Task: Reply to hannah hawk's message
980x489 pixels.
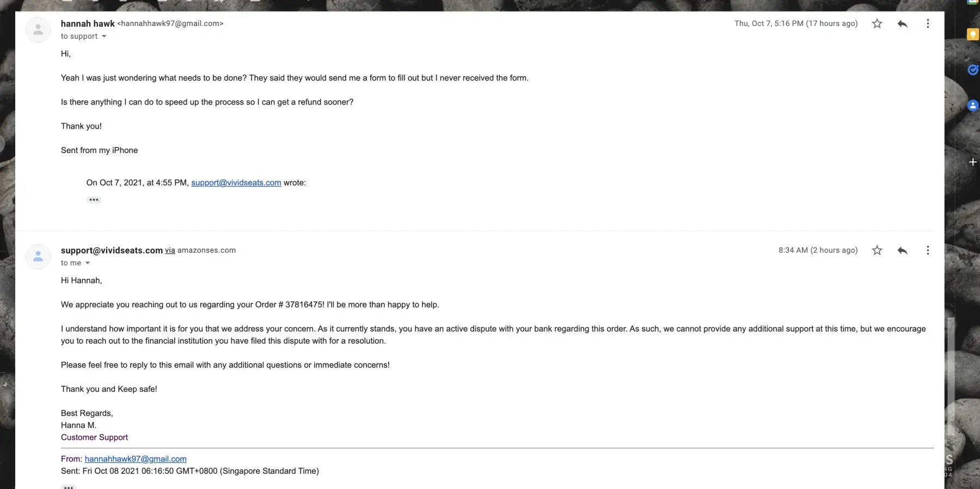Action: pyautogui.click(x=902, y=23)
